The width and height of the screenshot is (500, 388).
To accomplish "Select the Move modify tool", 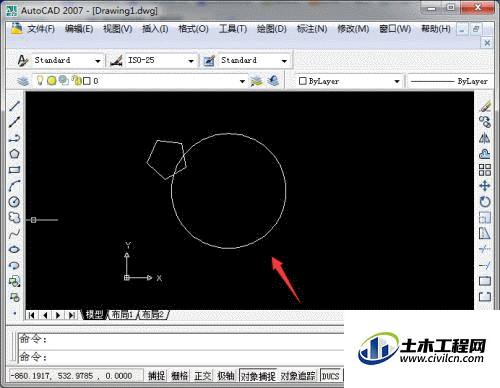I will coord(485,186).
